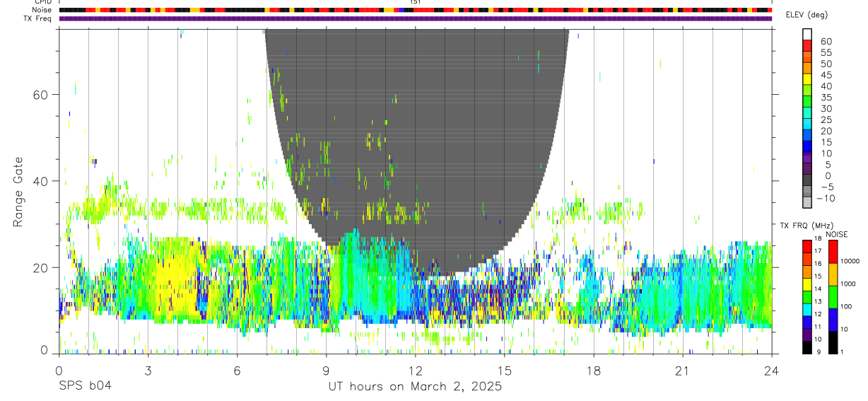
Task: Click the '24' tick on the UT hours axis
Action: [772, 370]
